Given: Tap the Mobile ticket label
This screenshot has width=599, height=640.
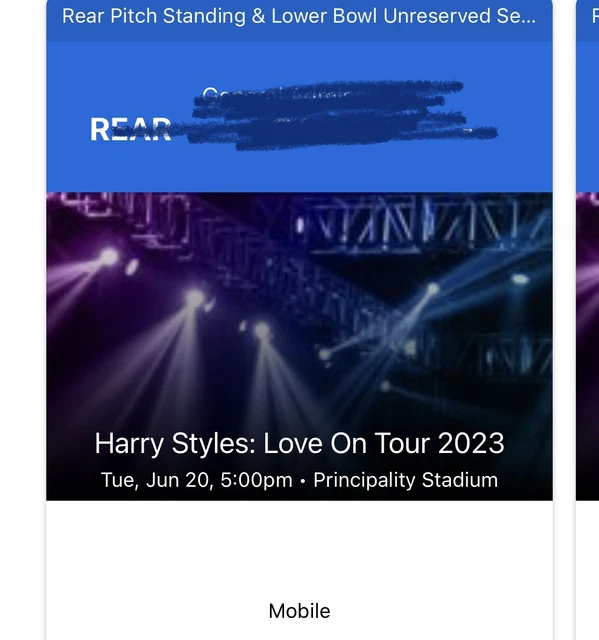Looking at the screenshot, I should [299, 611].
